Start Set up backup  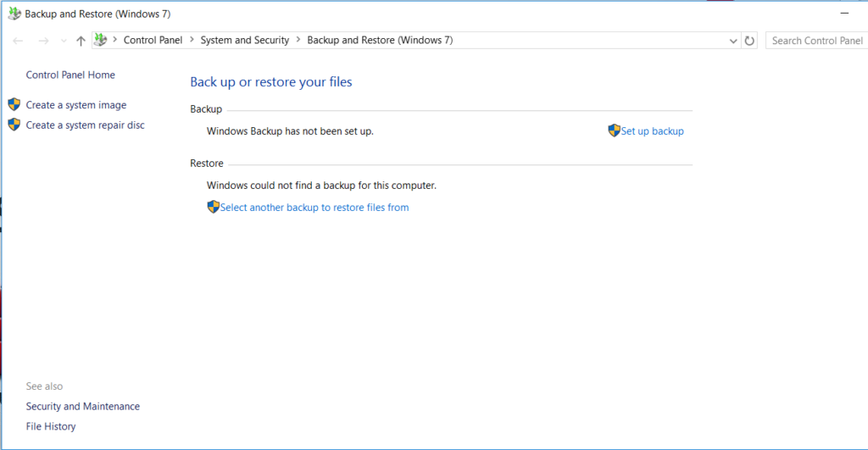[x=652, y=131]
